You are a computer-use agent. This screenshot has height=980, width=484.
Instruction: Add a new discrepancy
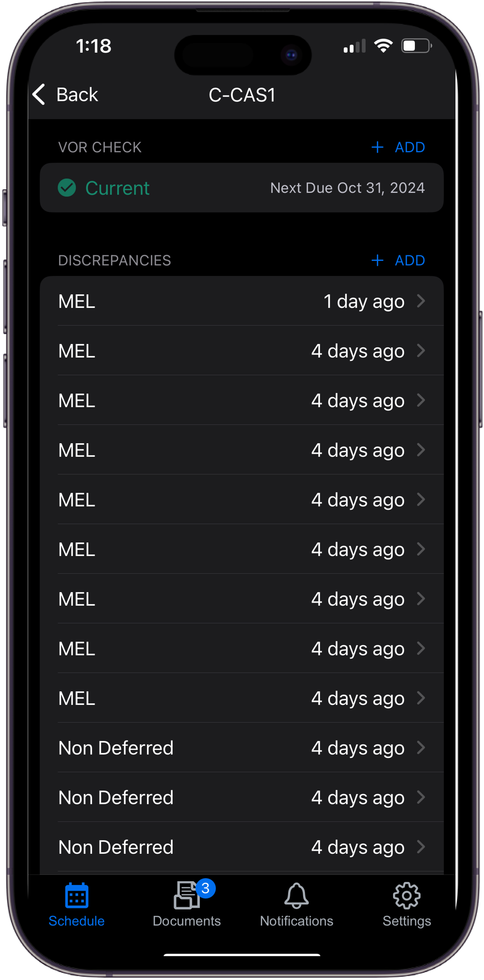point(398,261)
